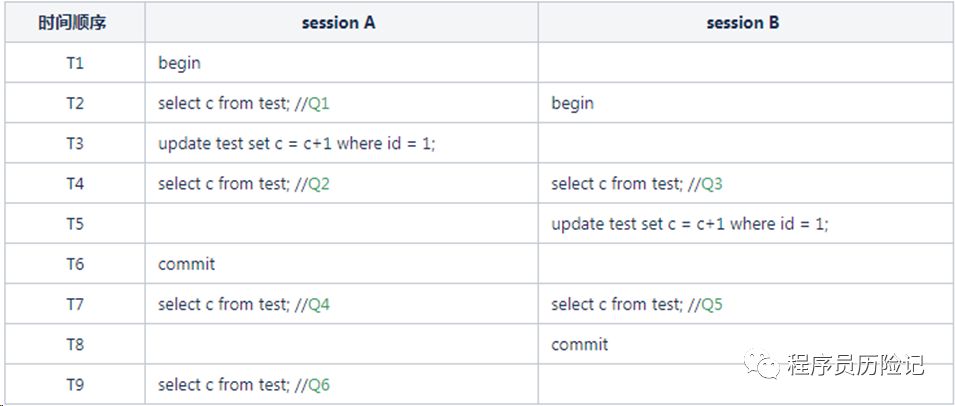Image resolution: width=955 pixels, height=406 pixels.
Task: Select the begin cell in session B
Action: click(x=572, y=104)
